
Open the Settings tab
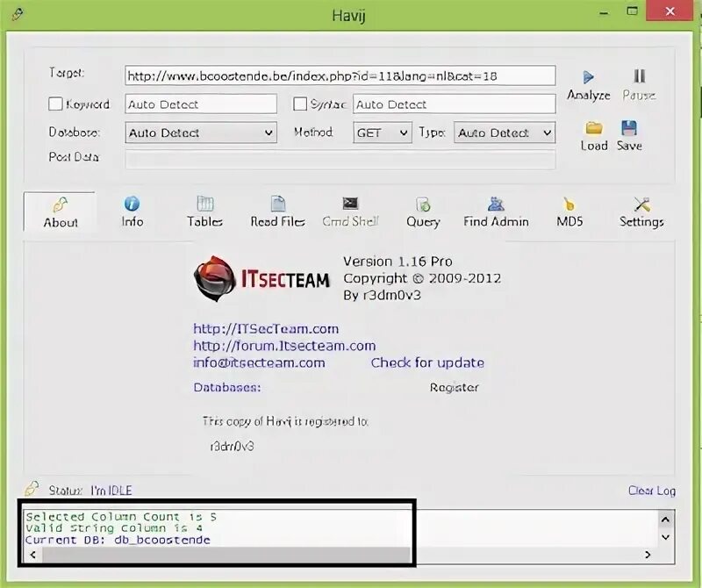tap(641, 212)
